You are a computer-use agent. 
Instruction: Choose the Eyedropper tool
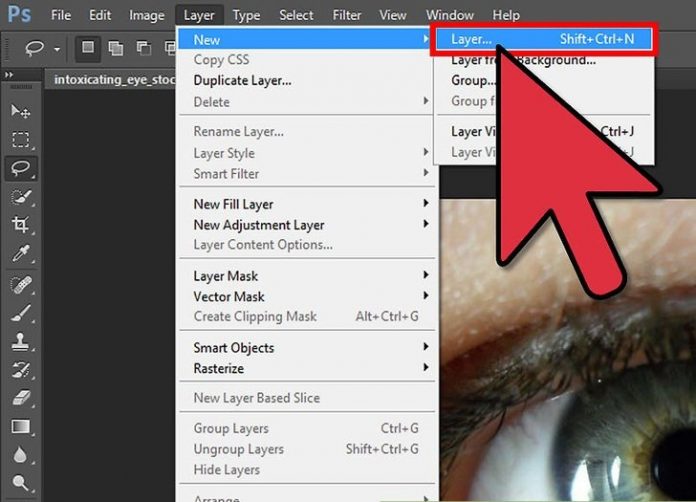[20, 254]
